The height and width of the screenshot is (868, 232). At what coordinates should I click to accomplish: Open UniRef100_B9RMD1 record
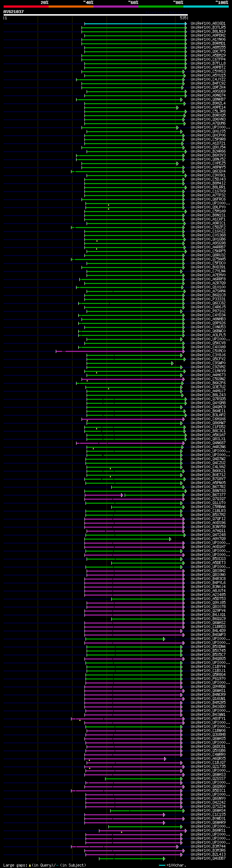208,44
